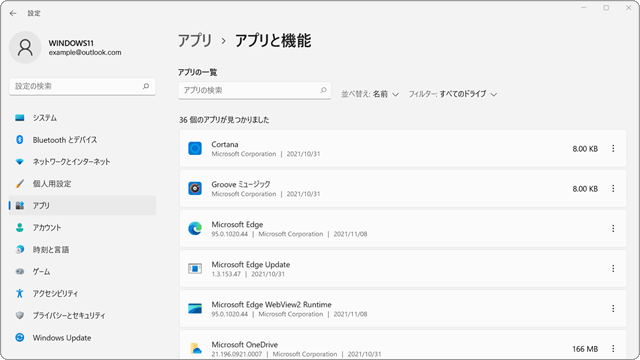Open more options for Groove ミュージック

coord(613,189)
